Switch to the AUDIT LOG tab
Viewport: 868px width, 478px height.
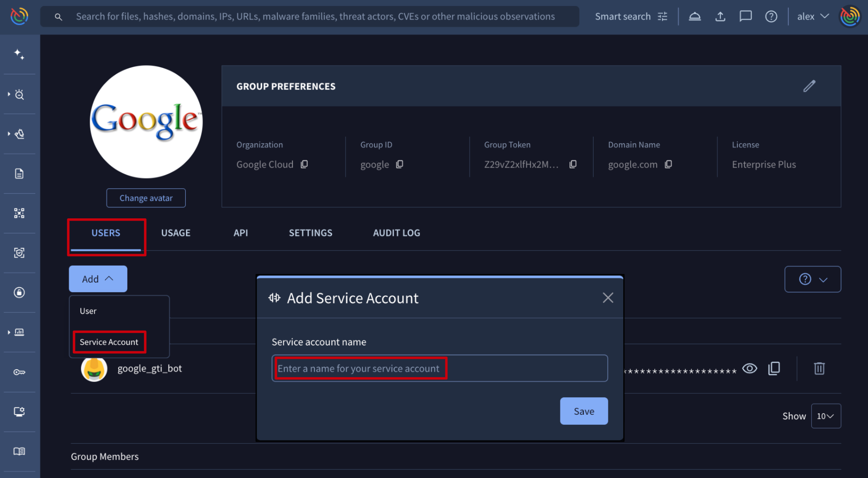[396, 233]
